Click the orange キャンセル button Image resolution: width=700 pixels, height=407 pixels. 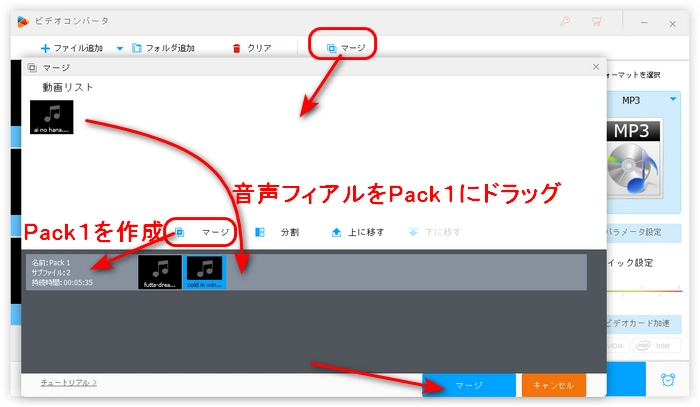(554, 385)
